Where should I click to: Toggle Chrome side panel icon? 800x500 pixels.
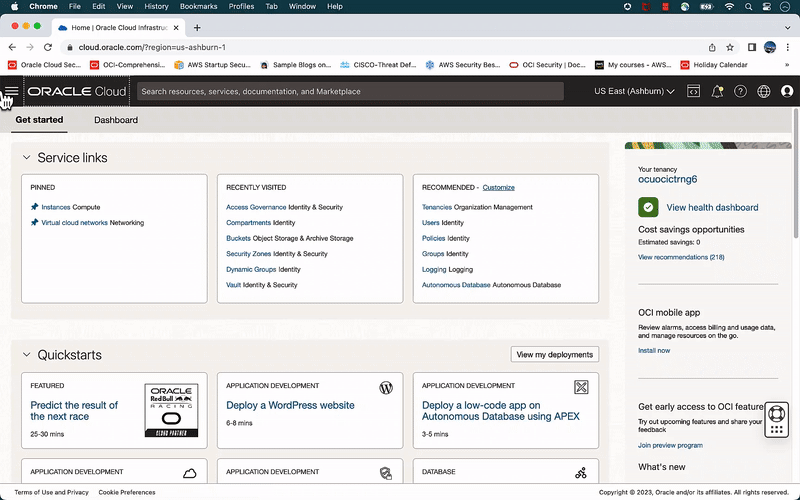[752, 47]
